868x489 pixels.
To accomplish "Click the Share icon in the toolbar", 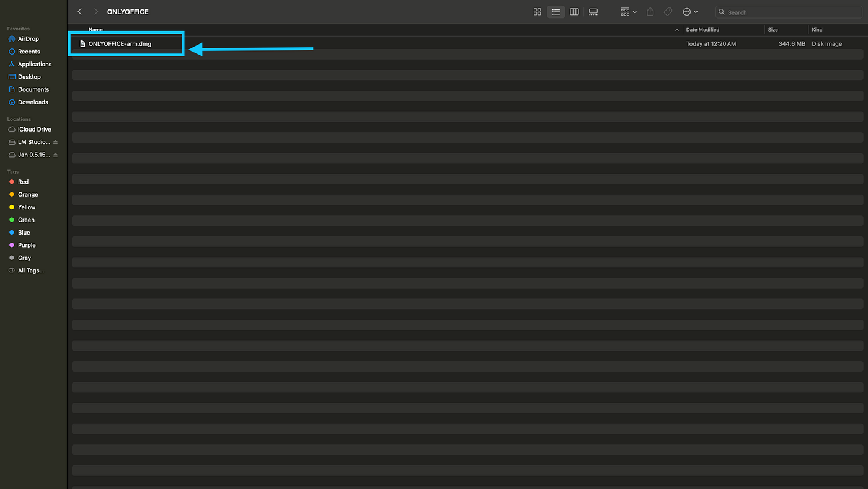I will [x=650, y=12].
